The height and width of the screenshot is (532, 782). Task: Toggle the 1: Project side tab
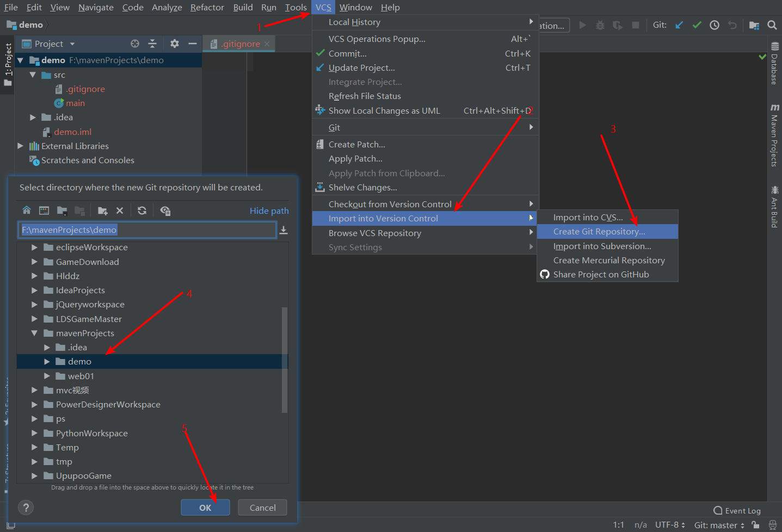(8, 64)
